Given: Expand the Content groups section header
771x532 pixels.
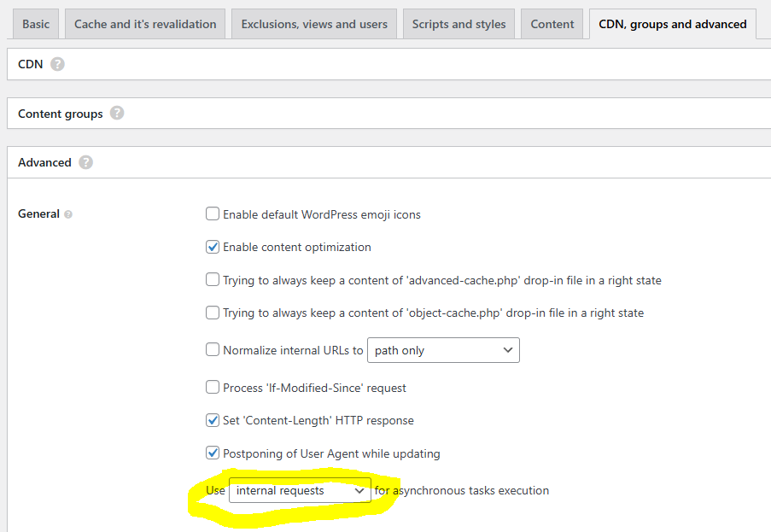Looking at the screenshot, I should [x=61, y=114].
